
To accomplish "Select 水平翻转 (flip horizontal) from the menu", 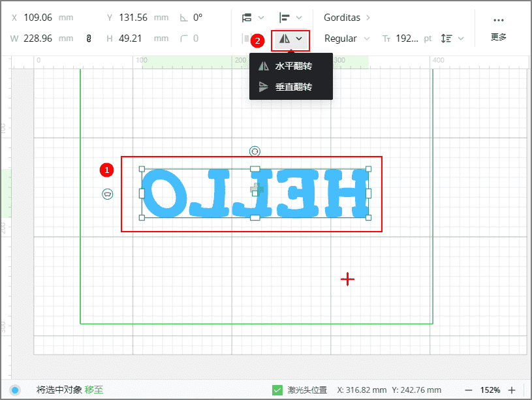I will click(292, 66).
